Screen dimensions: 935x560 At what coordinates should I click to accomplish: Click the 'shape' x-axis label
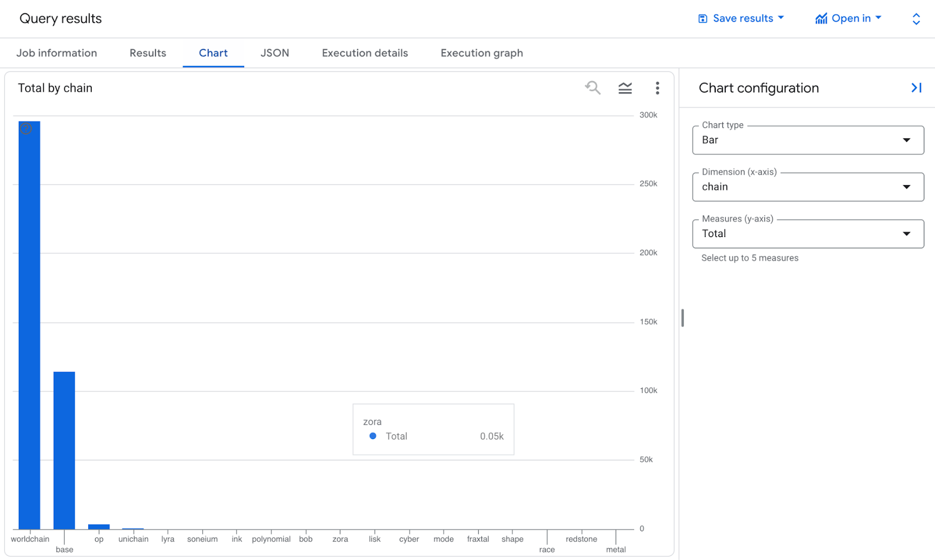(x=512, y=539)
